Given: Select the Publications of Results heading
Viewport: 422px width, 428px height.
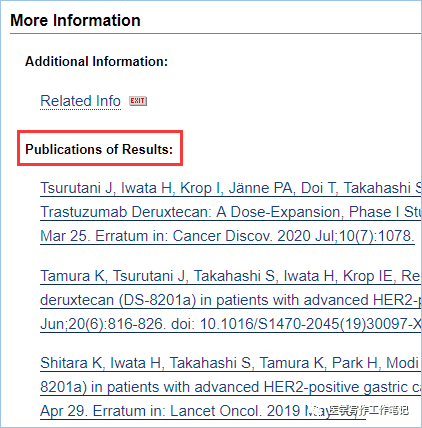Looking at the screenshot, I should point(99,149).
